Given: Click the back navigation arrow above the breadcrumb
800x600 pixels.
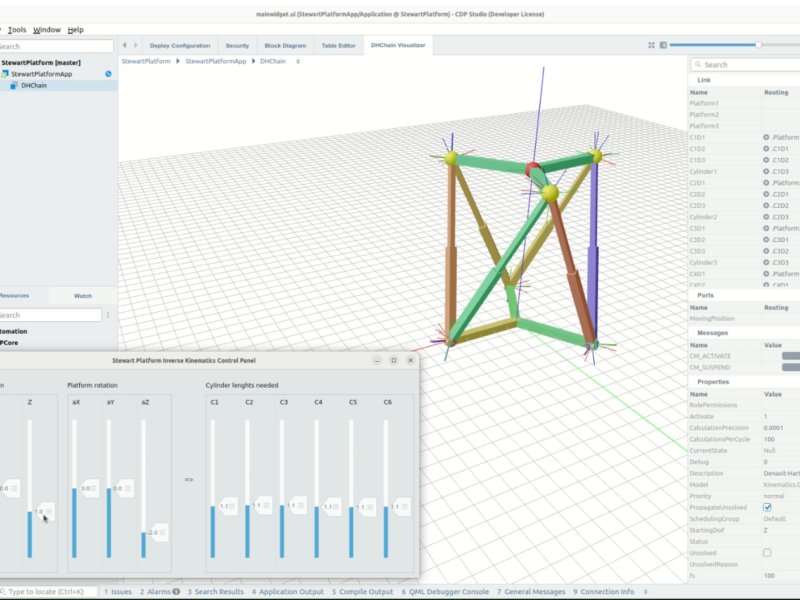Looking at the screenshot, I should [123, 45].
